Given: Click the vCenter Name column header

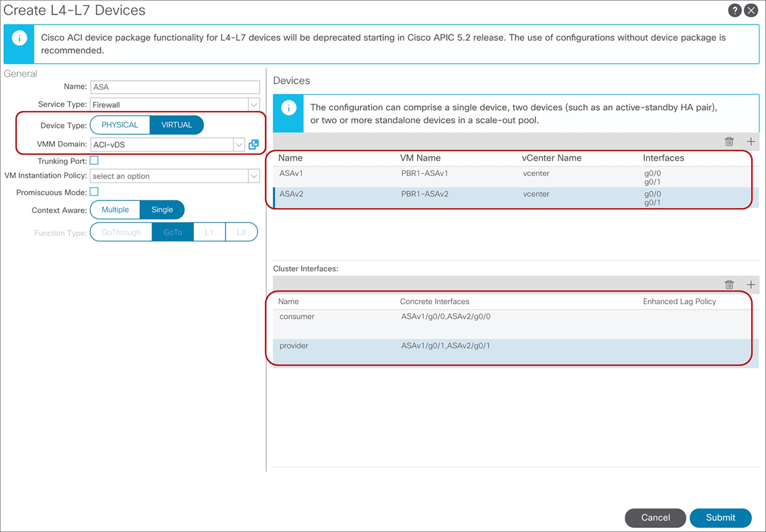Looking at the screenshot, I should pos(551,158).
